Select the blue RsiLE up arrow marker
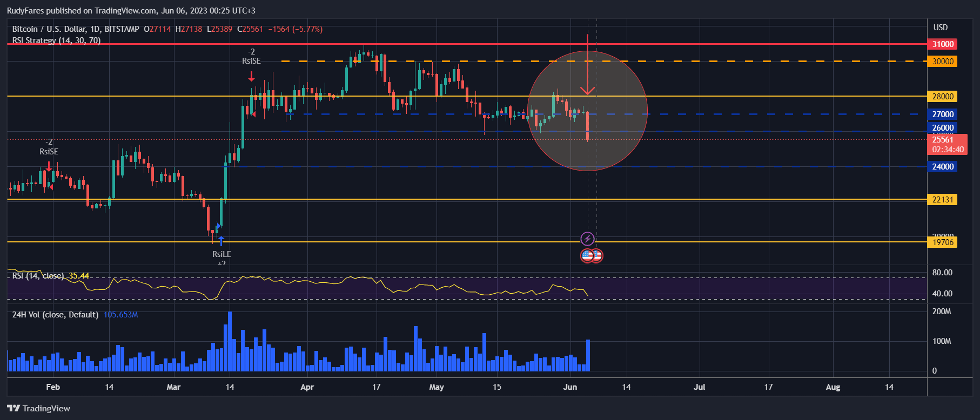The height and width of the screenshot is (420, 980). 221,241
